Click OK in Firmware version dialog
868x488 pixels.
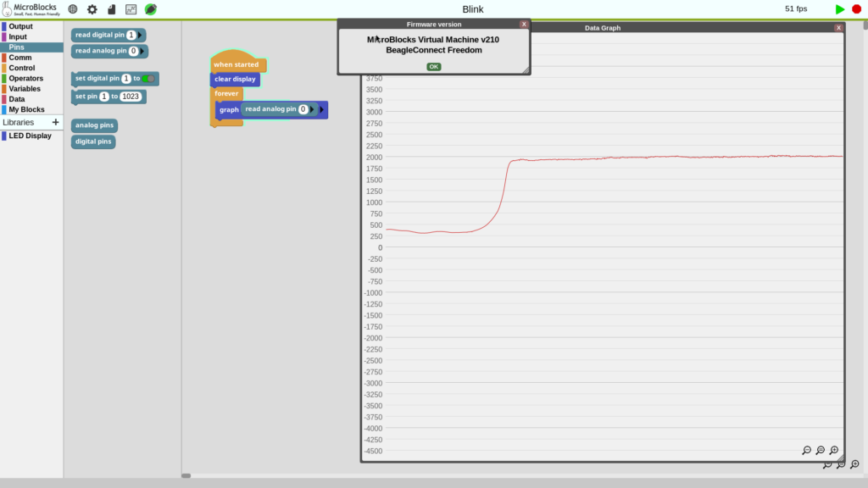pyautogui.click(x=433, y=66)
